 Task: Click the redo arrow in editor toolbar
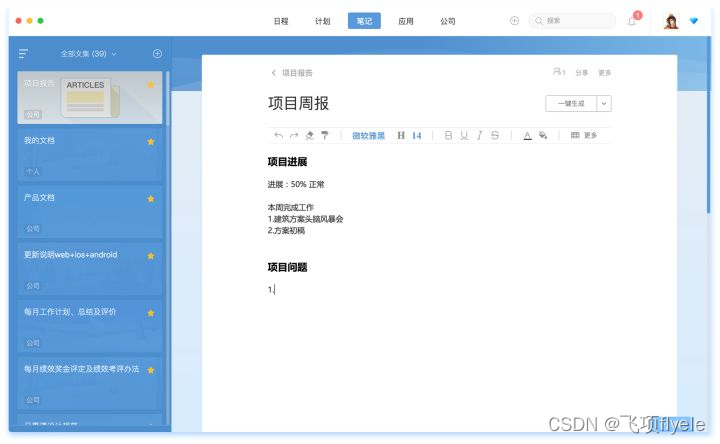[294, 135]
